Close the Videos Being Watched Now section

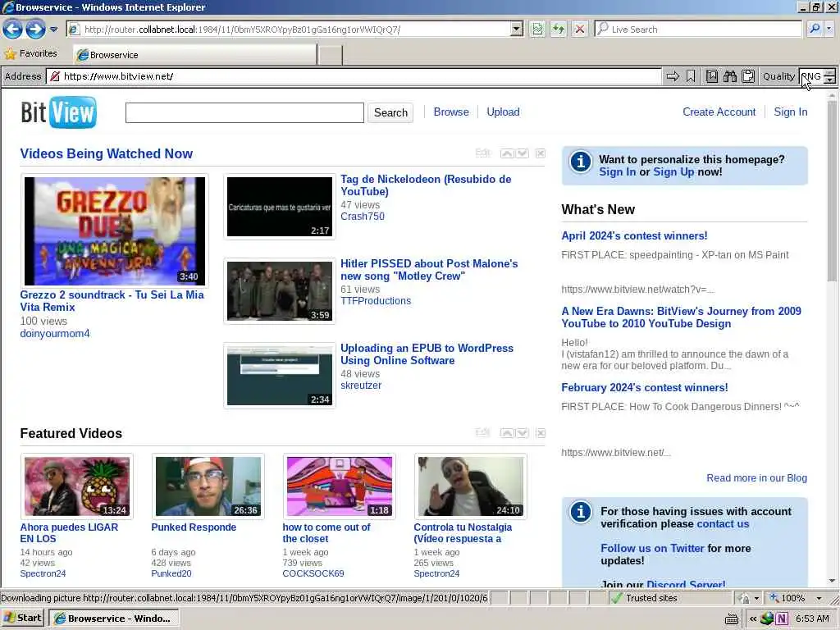click(541, 153)
